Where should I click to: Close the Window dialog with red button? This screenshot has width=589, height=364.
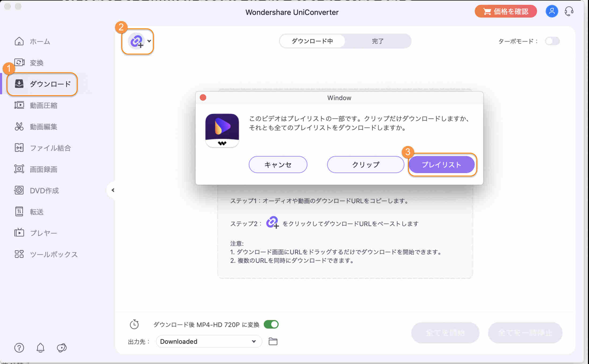tap(203, 98)
